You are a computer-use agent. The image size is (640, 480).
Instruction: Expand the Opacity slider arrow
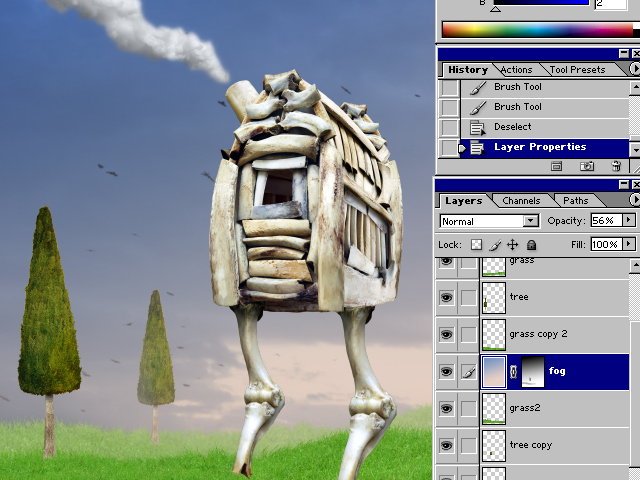coord(629,220)
